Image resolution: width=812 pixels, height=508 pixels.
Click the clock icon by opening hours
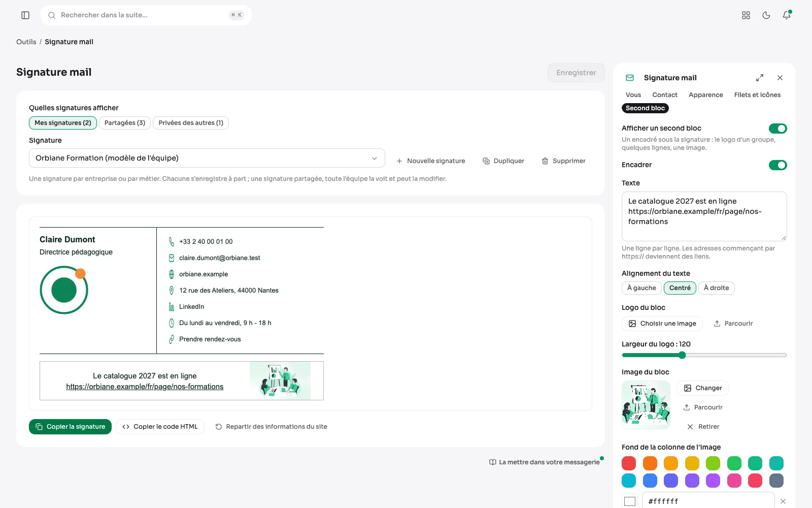(172, 323)
